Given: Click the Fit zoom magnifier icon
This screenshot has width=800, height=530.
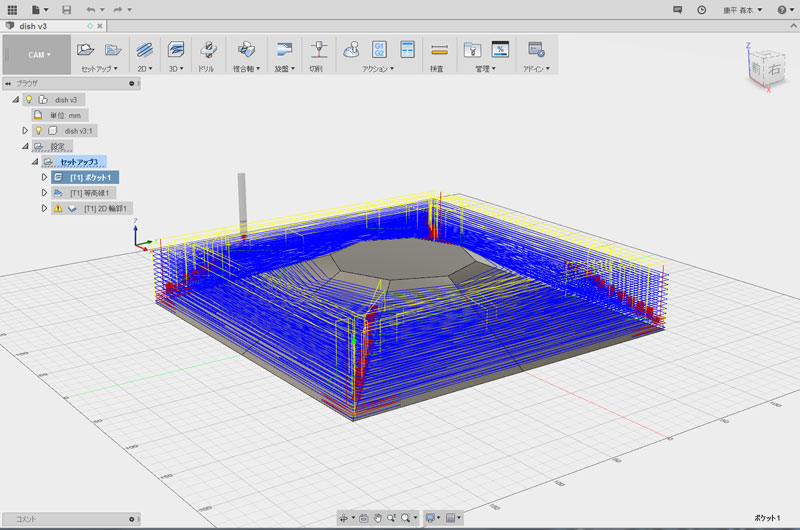Looking at the screenshot, I should pyautogui.click(x=408, y=518).
